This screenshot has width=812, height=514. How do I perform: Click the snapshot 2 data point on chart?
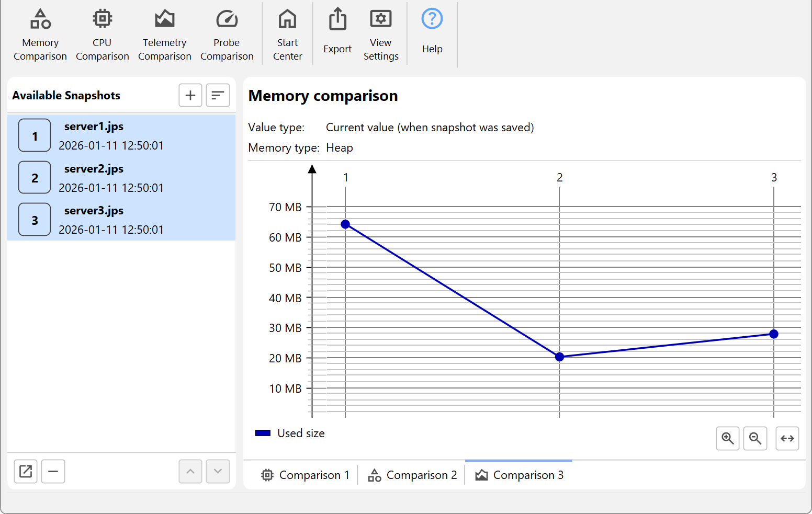[x=559, y=357]
